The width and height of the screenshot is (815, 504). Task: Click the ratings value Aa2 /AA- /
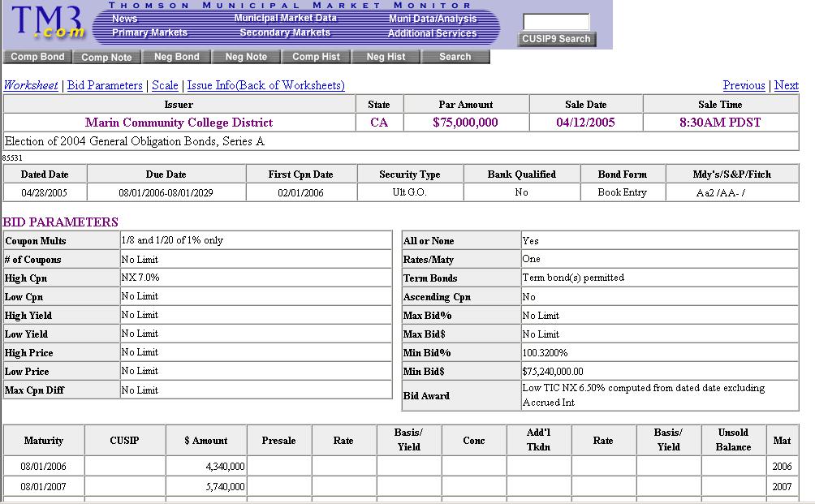pos(720,193)
